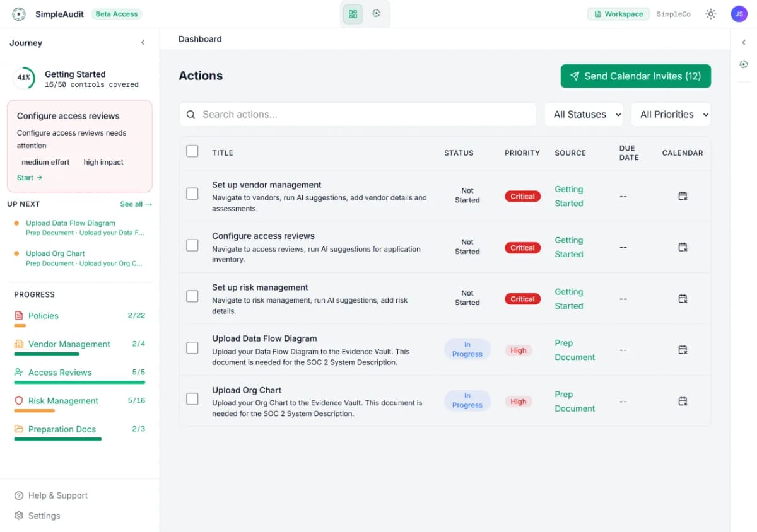Viewport: 757px width, 532px height.
Task: Tick the checkbox for Configure access reviews
Action: tap(192, 245)
